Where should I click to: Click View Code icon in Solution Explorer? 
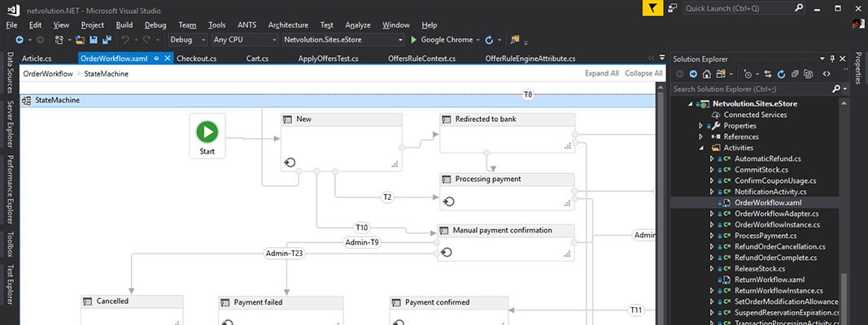click(827, 74)
